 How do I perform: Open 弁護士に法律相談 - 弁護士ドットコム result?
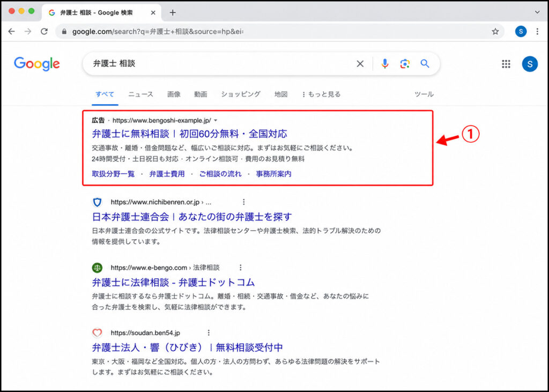pyautogui.click(x=173, y=283)
